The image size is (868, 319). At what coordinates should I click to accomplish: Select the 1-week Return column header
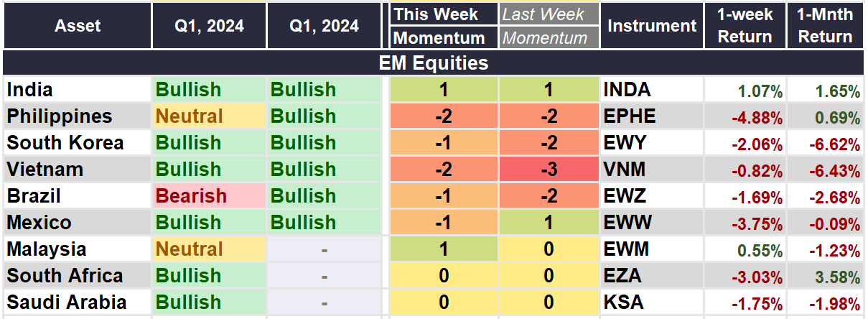[745, 26]
